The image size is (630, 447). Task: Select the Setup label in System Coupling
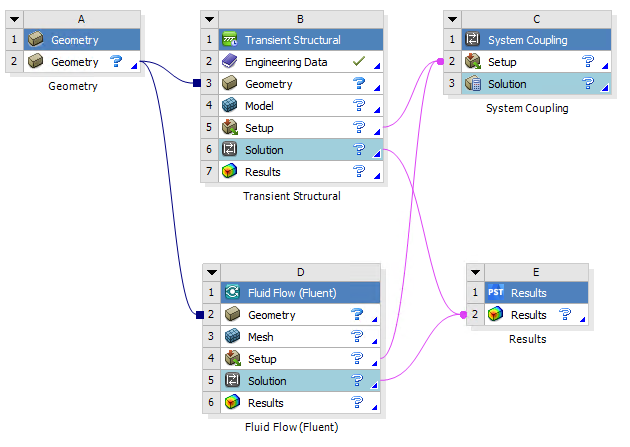(x=502, y=62)
